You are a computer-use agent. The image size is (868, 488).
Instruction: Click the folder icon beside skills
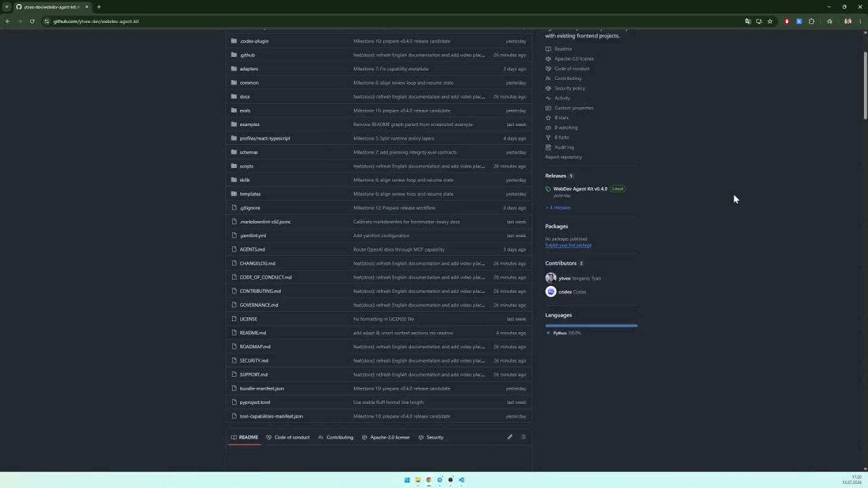click(234, 180)
